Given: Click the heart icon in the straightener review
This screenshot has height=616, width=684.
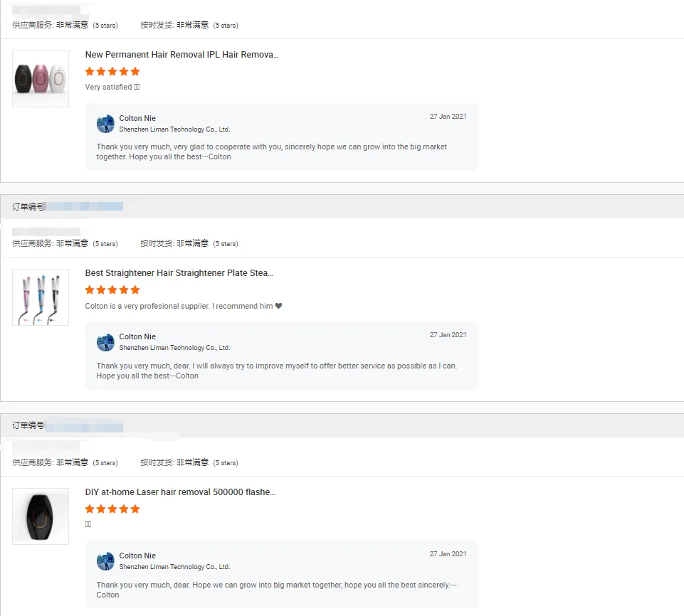Looking at the screenshot, I should [279, 307].
